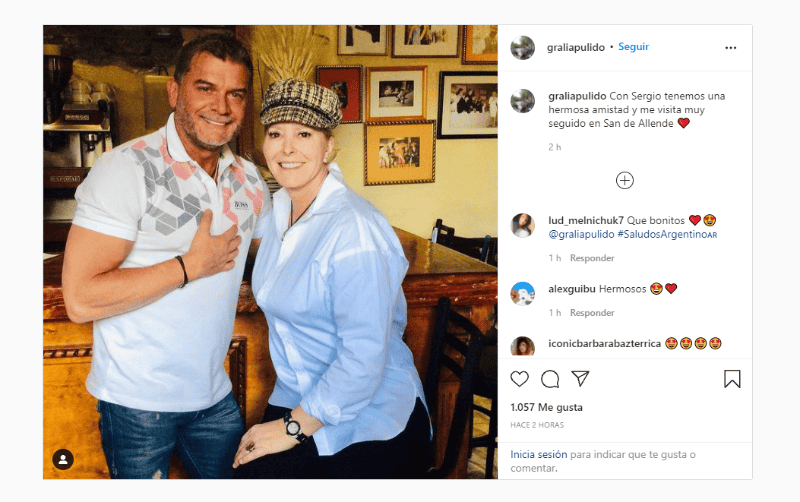The height and width of the screenshot is (502, 800).
Task: Reply to alexguibu's comment
Action: click(592, 312)
